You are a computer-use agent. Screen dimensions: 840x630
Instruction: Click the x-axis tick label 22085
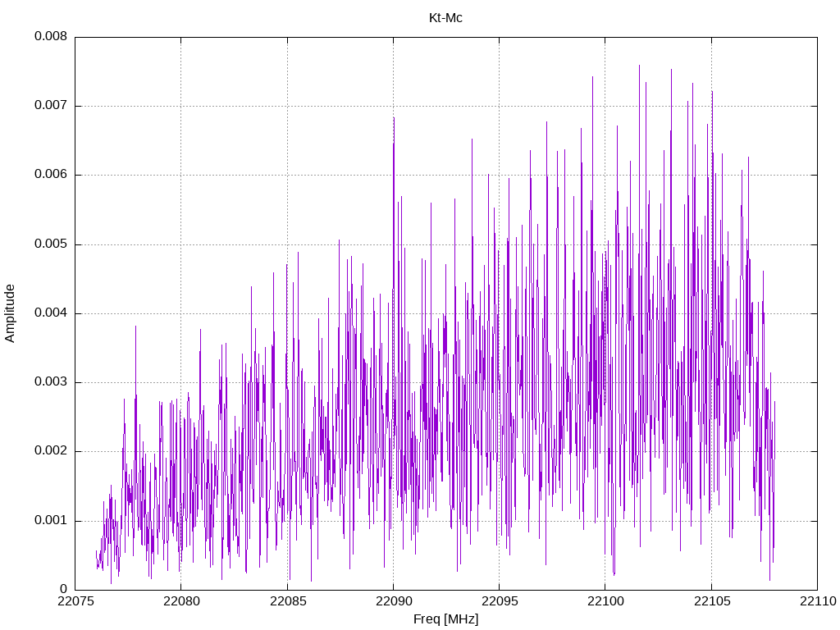288,601
